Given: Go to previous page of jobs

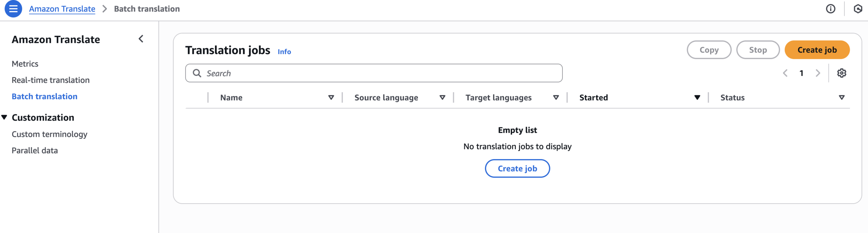Looking at the screenshot, I should tap(785, 73).
